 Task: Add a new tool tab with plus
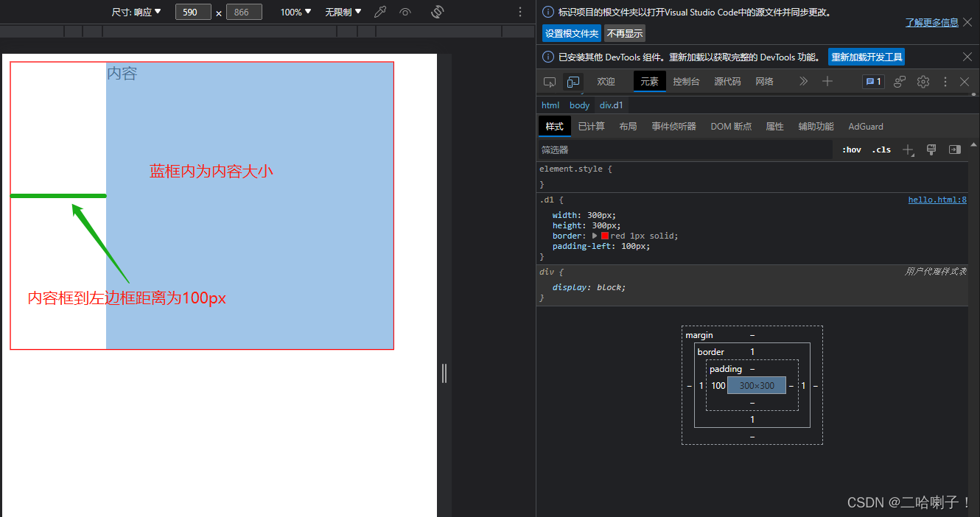click(x=827, y=81)
